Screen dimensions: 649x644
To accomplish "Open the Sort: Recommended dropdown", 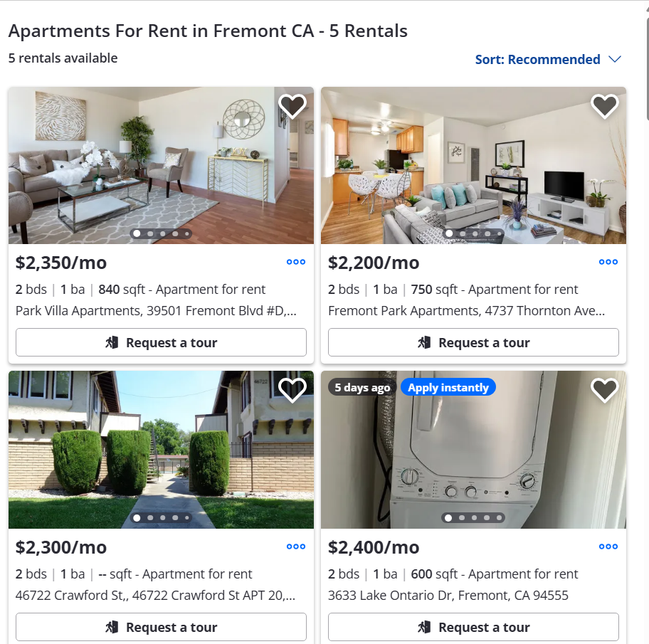I will (537, 60).
